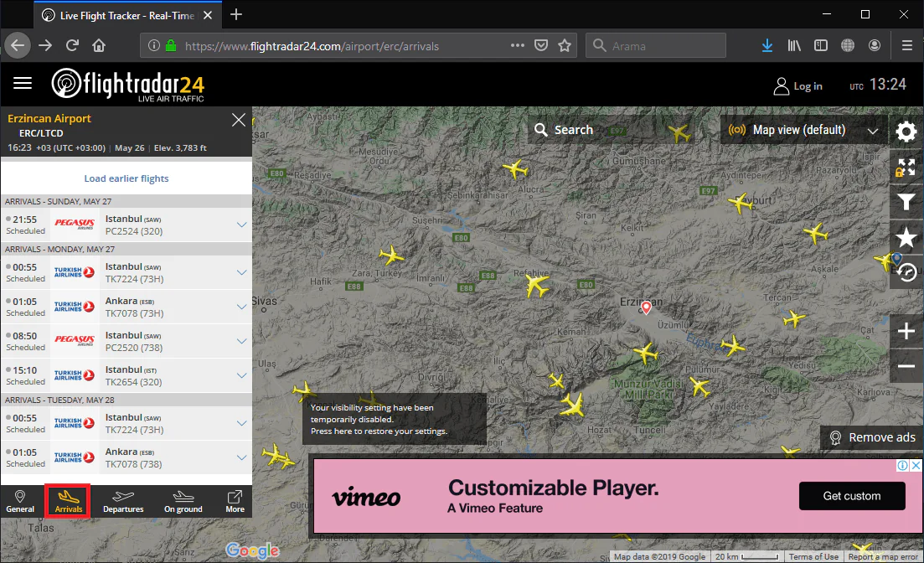Open the map settings gear icon
This screenshot has height=563, width=924.
[906, 132]
